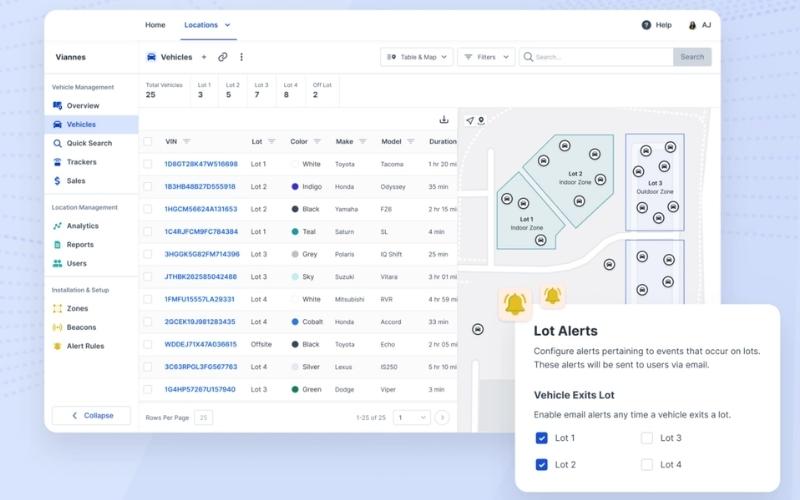Uncheck the Lot 2 alert checkbox
800x500 pixels.
(x=542, y=465)
